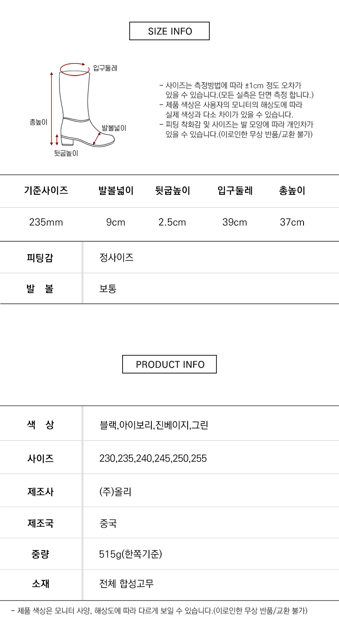Select the 입구둘레 table column header

(x=235, y=191)
